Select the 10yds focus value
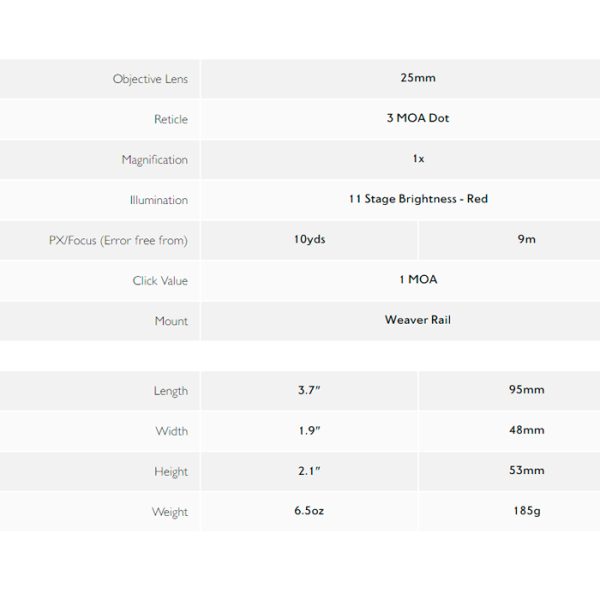This screenshot has width=600, height=600. point(310,239)
